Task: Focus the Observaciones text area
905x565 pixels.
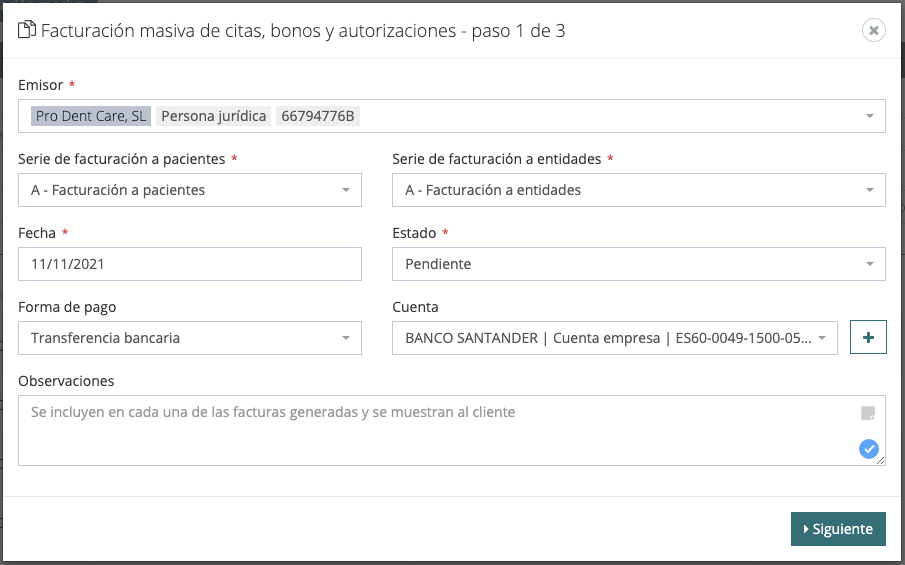Action: coord(430,435)
